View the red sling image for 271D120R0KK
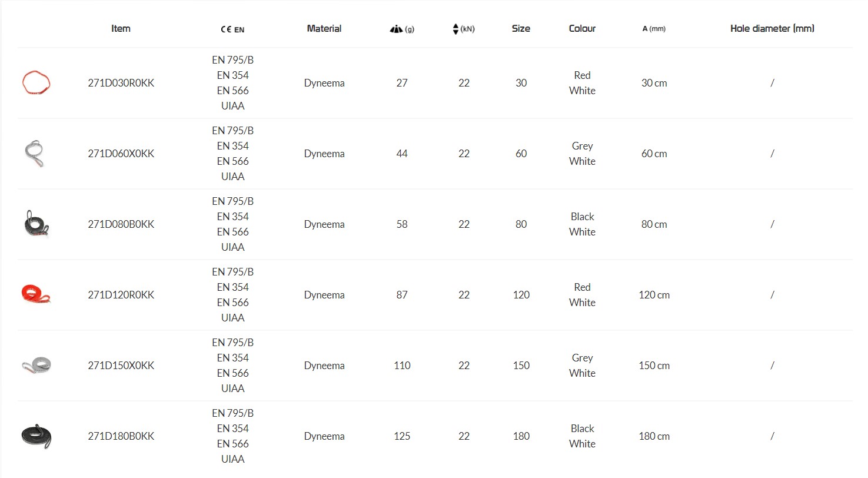868x478 pixels. [36, 294]
